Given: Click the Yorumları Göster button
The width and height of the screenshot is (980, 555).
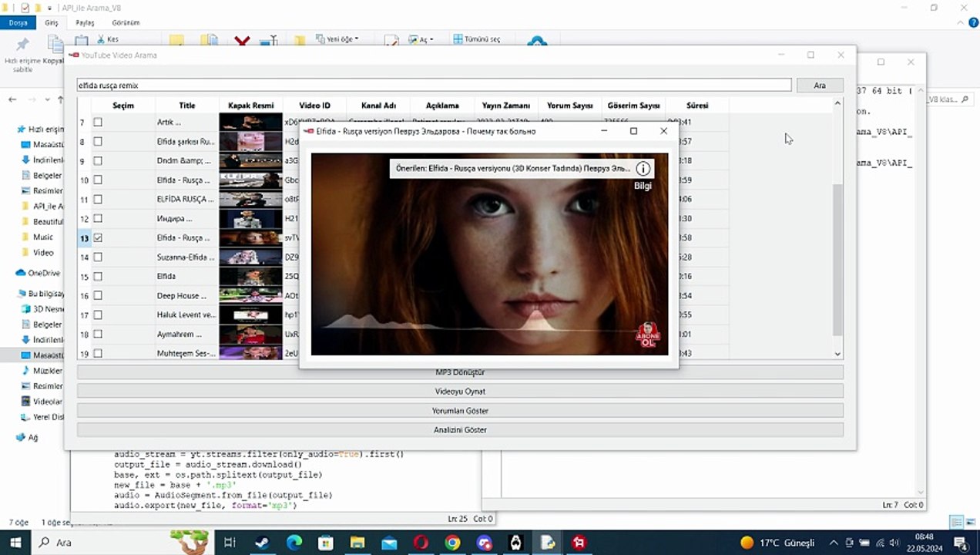Looking at the screenshot, I should 460,411.
